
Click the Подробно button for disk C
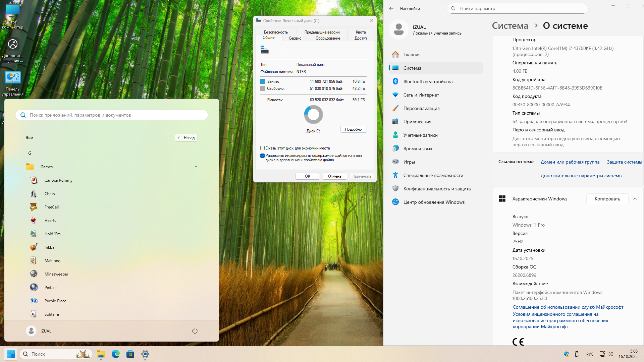(353, 129)
